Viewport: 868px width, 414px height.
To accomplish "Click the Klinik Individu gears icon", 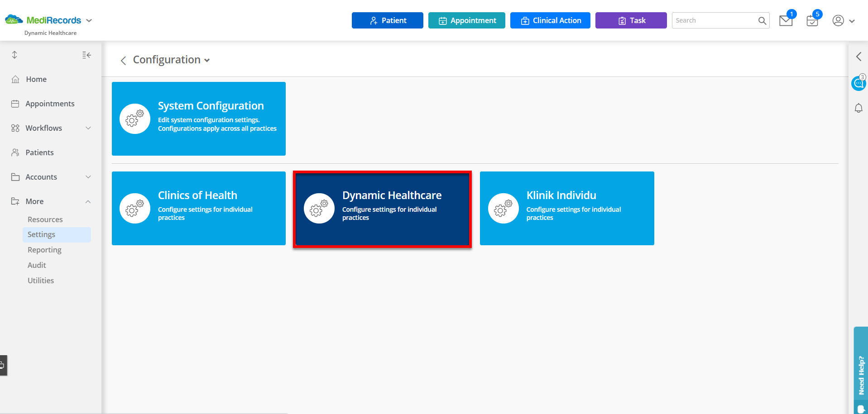I will pos(504,208).
